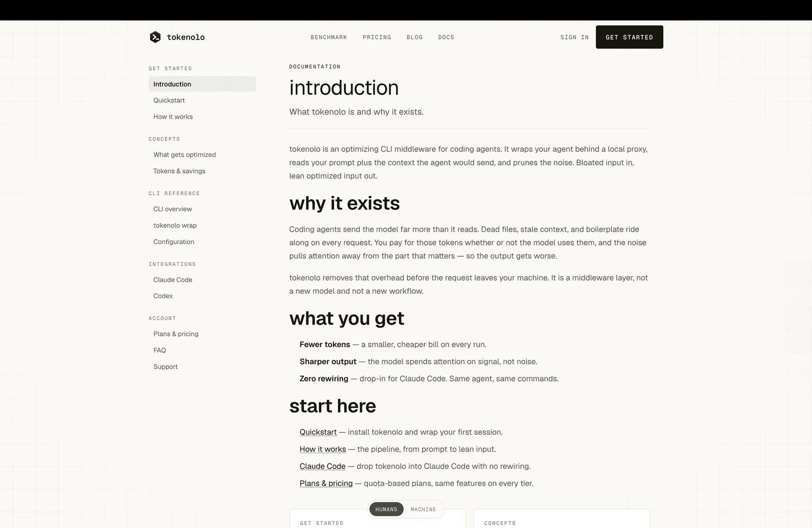Follow the Claude Code link in start here
The image size is (812, 528).
pyautogui.click(x=322, y=466)
